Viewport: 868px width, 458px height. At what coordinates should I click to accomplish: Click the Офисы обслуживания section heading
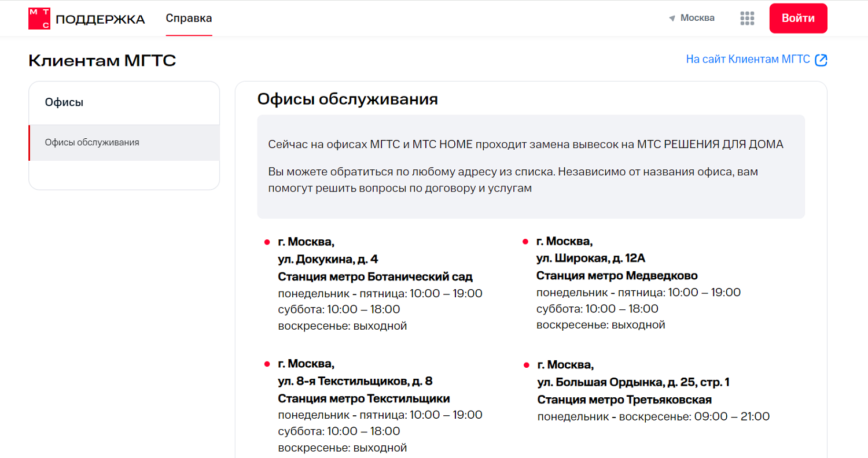347,99
